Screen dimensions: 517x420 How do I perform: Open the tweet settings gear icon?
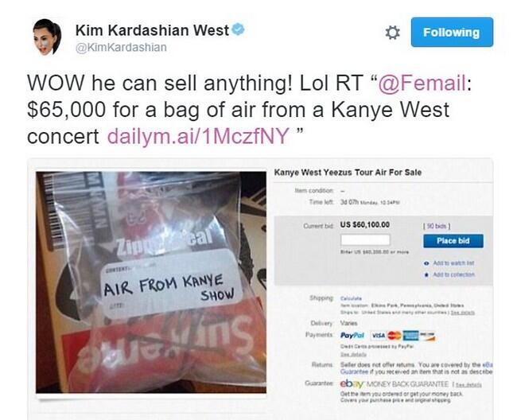(x=392, y=33)
